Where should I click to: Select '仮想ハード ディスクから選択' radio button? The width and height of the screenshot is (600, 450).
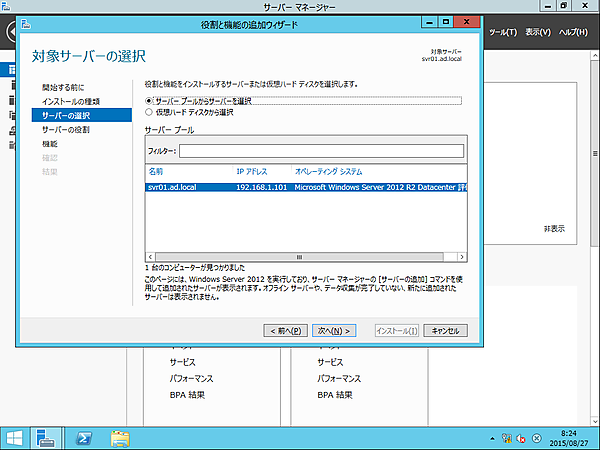[150, 112]
